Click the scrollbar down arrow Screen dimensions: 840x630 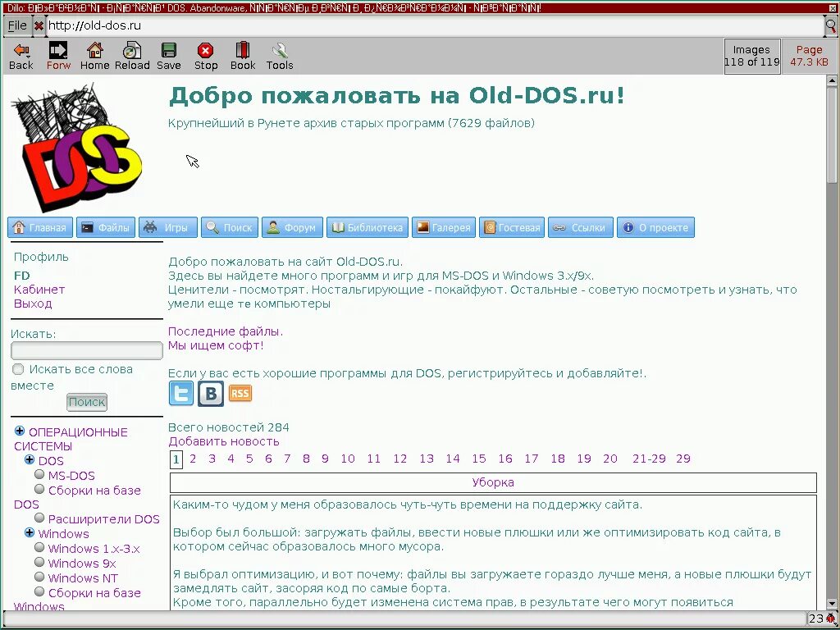pos(832,604)
